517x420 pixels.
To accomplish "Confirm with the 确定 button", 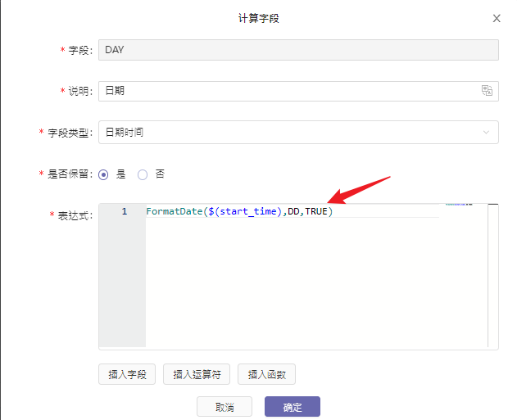I will tap(293, 407).
